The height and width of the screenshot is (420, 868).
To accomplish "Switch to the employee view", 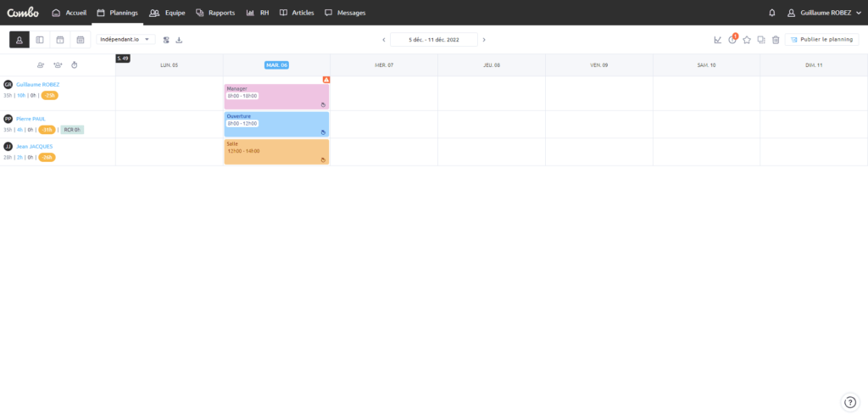I will [x=19, y=40].
